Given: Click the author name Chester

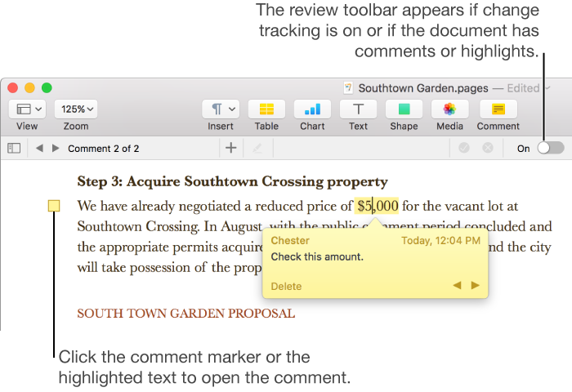Looking at the screenshot, I should coord(290,241).
